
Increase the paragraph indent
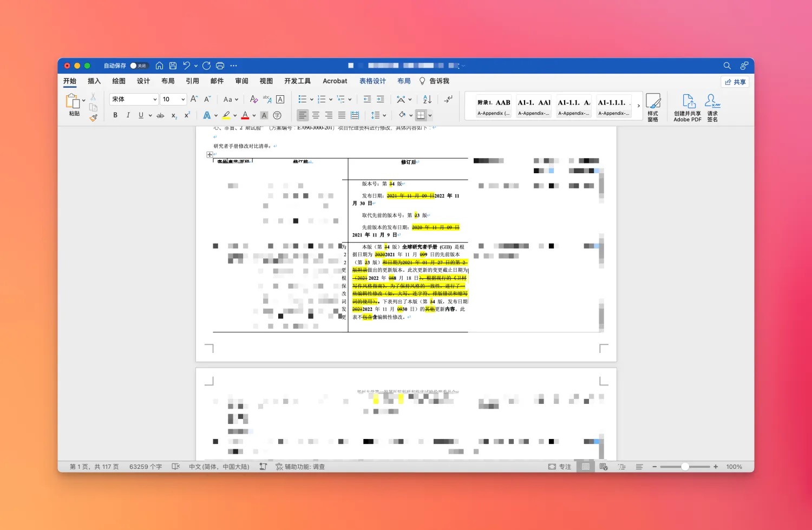click(x=381, y=99)
